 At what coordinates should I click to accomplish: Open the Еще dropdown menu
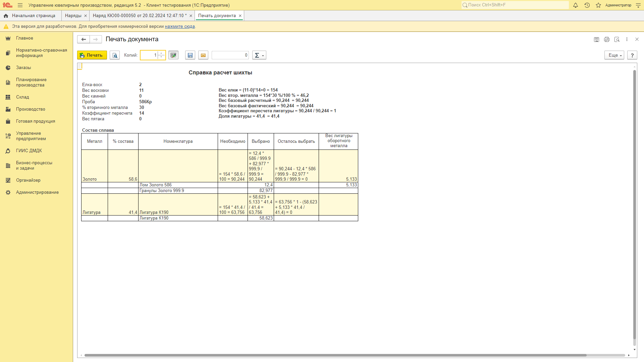[614, 55]
